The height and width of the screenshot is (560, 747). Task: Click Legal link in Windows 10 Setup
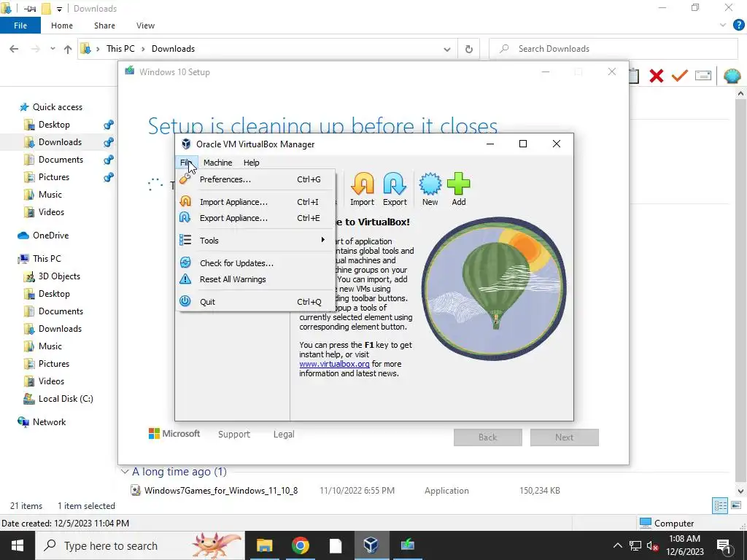click(x=284, y=435)
